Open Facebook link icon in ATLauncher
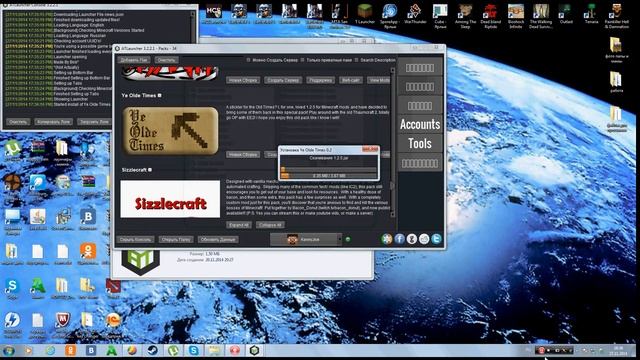This screenshot has height=360, width=640. [x=399, y=239]
